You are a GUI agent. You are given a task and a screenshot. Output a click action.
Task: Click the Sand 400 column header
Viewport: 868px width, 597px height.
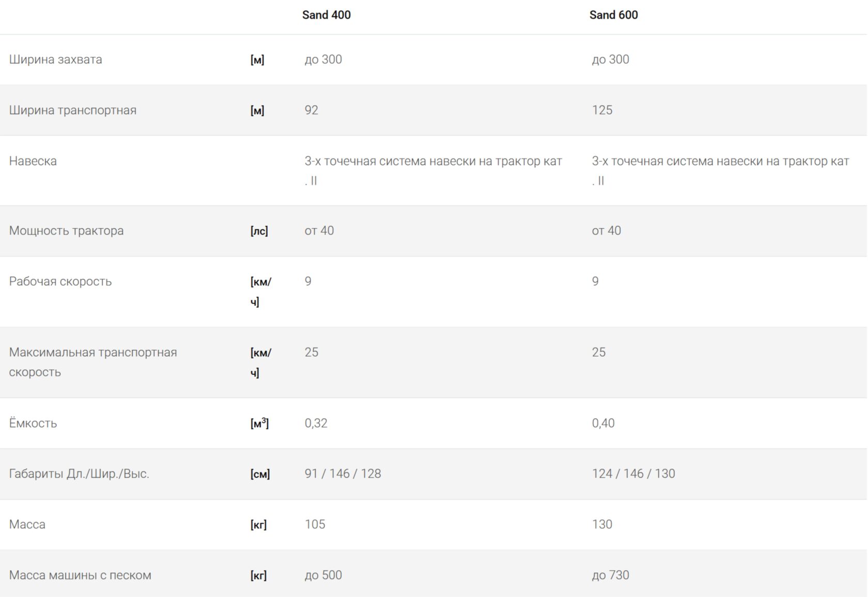(326, 15)
